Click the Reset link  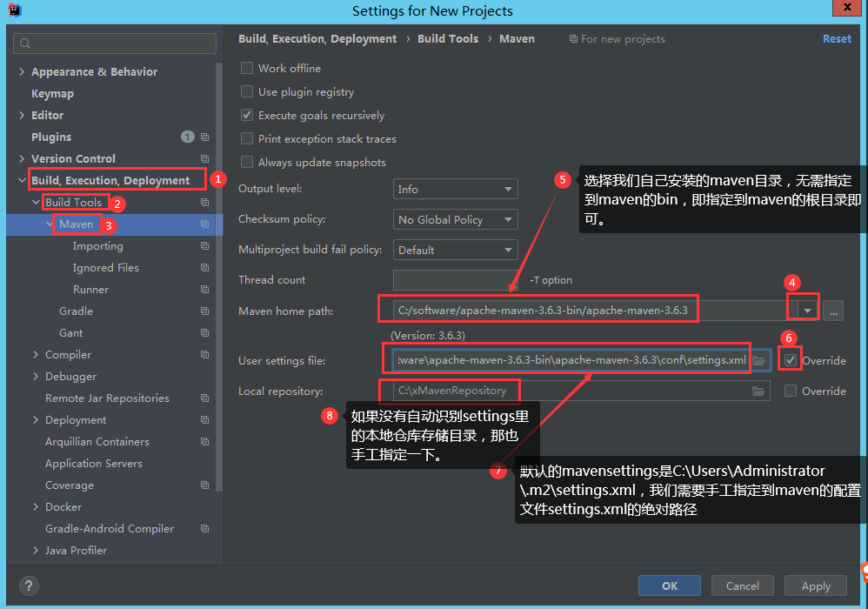(x=837, y=39)
